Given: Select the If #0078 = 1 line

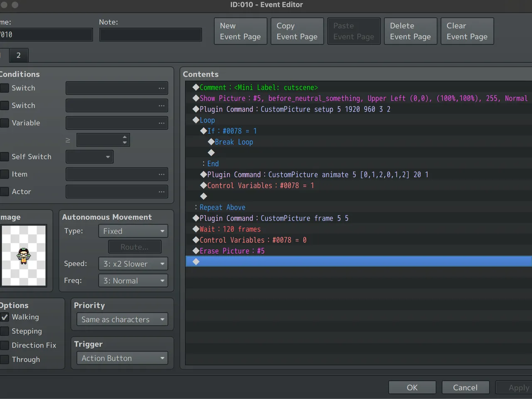Looking at the screenshot, I should click(x=359, y=131).
